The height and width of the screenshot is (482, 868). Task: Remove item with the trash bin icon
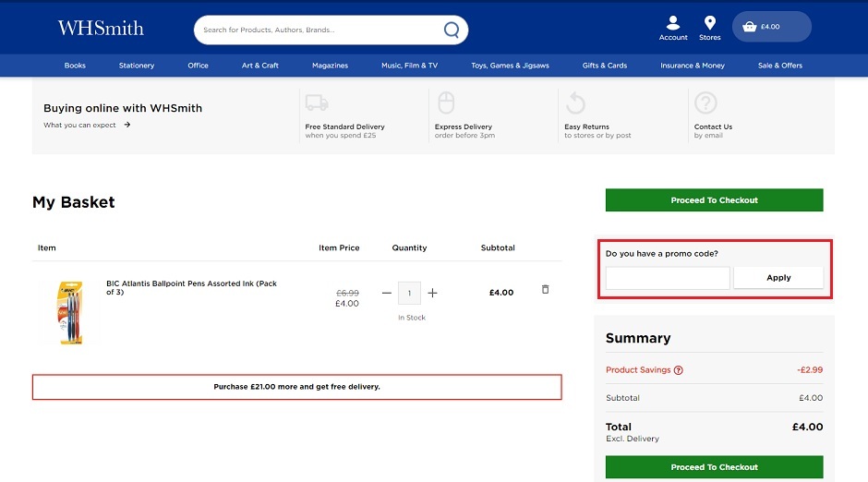(545, 289)
